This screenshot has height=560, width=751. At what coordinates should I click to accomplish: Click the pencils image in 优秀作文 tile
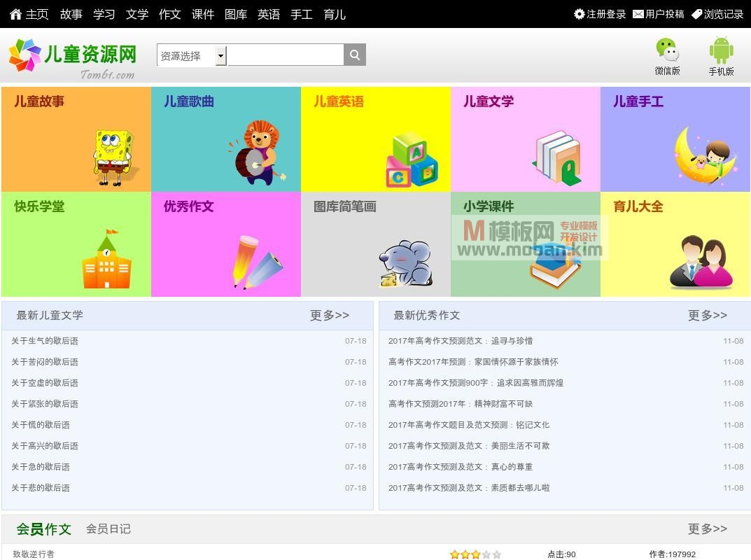coord(257,262)
